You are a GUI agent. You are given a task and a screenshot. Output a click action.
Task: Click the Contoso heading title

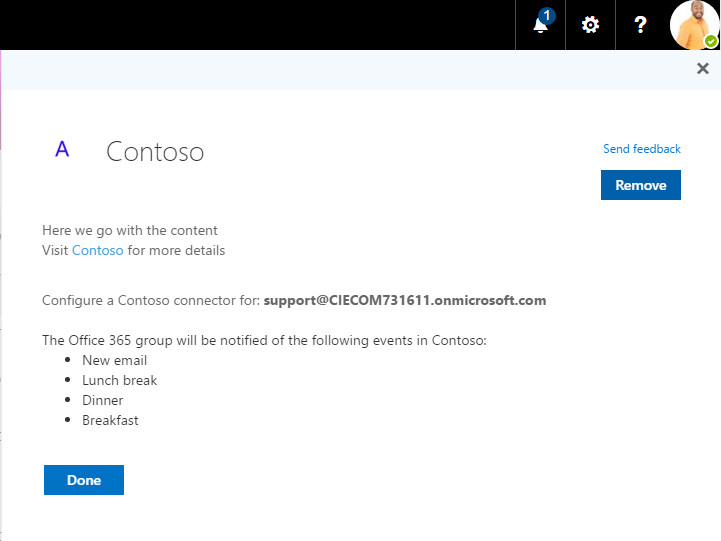click(x=155, y=151)
